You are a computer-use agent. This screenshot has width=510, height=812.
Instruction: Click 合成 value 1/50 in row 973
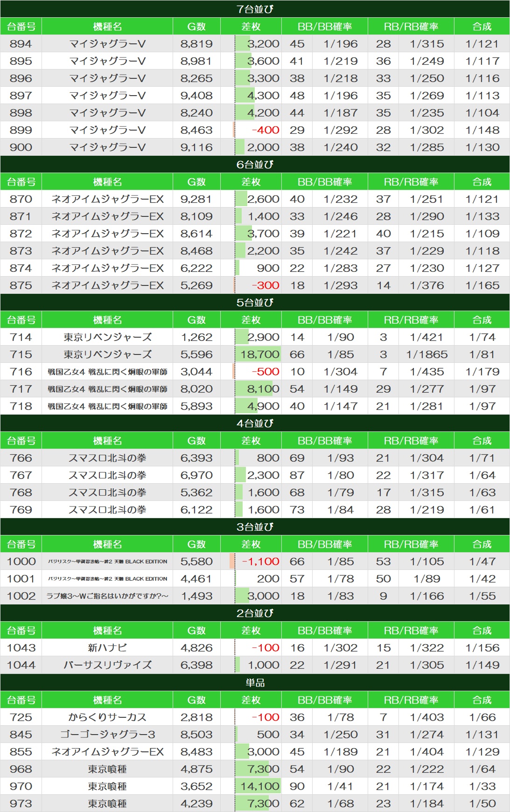482,804
